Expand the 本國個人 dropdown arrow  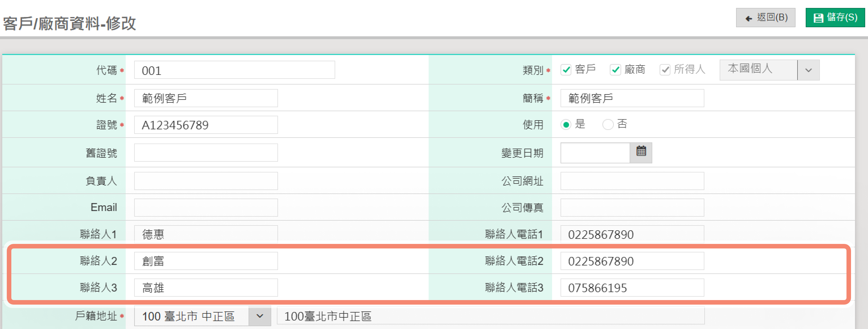pos(808,70)
